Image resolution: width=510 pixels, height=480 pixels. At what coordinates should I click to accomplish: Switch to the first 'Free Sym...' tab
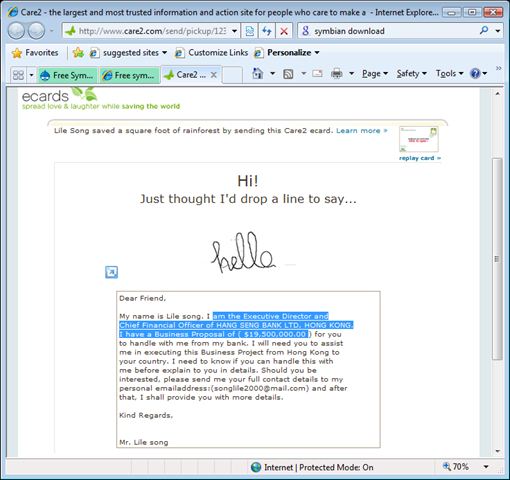(68, 75)
